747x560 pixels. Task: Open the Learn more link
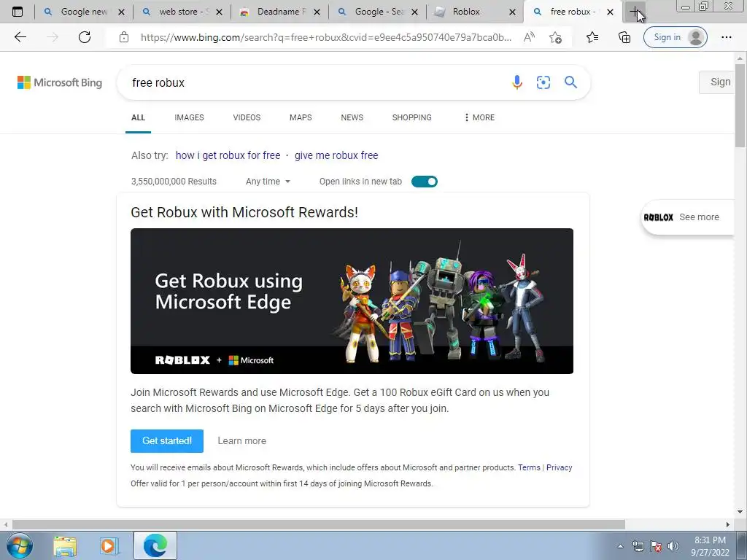point(242,441)
